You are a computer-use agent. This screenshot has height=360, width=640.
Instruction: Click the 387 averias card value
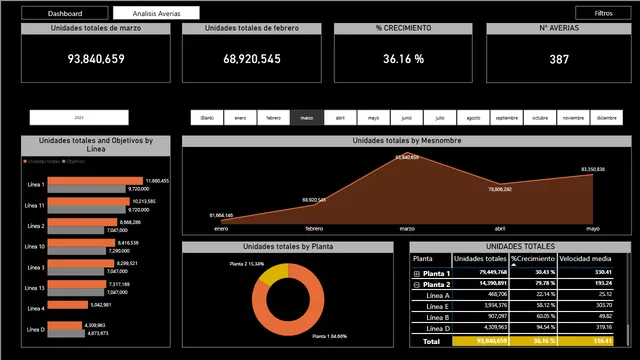(x=559, y=60)
